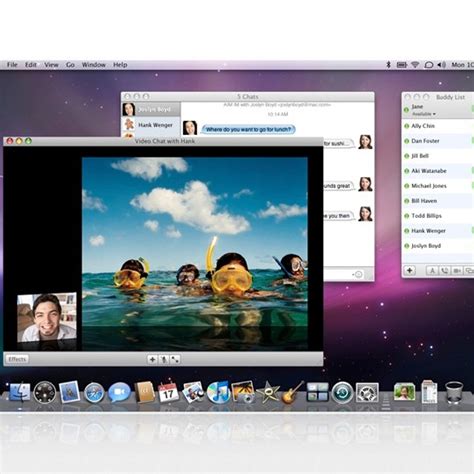Viewport: 474px width, 474px height.
Task: Open Effects in the video chat window
Action: (x=17, y=359)
